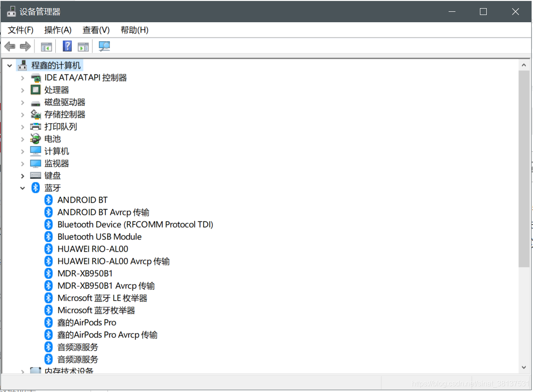Click Bluetooth icon beside Bluetooth USB Module

[49, 237]
